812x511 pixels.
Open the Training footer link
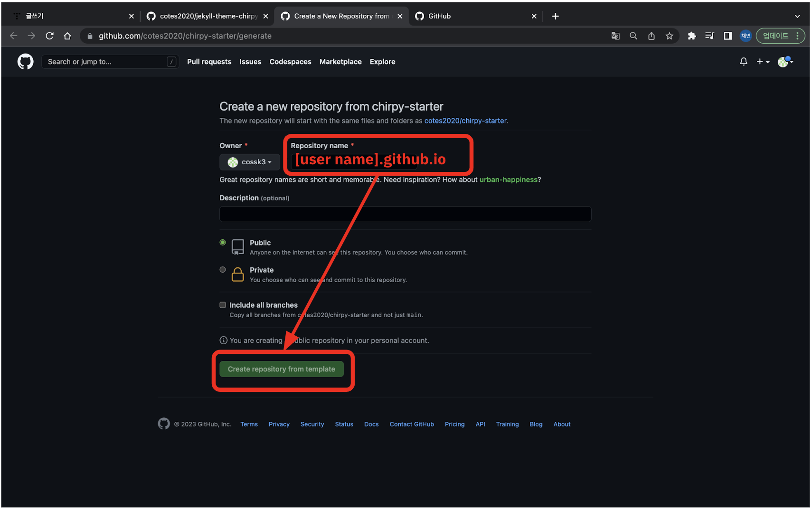tap(507, 424)
